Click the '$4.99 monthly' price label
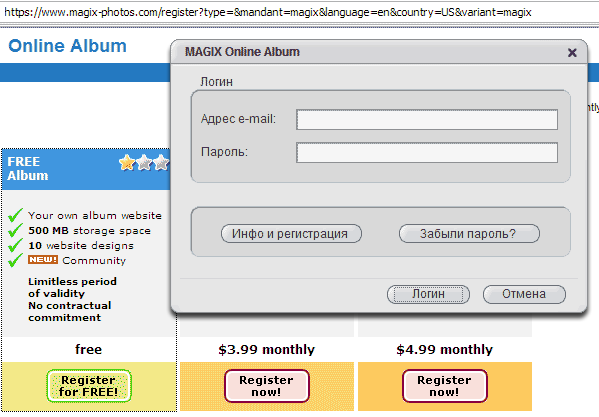Image resolution: width=599 pixels, height=417 pixels. pyautogui.click(x=445, y=350)
